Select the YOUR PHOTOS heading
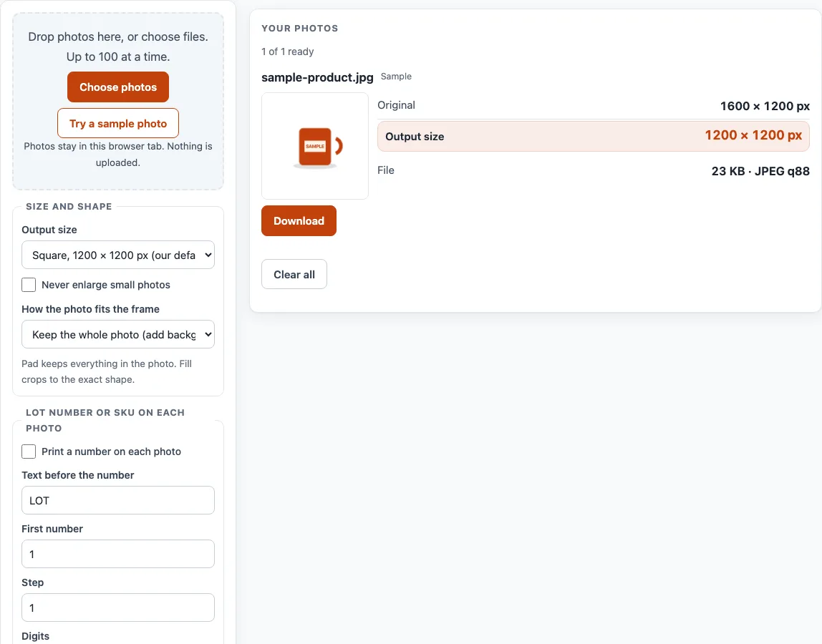 tap(300, 29)
